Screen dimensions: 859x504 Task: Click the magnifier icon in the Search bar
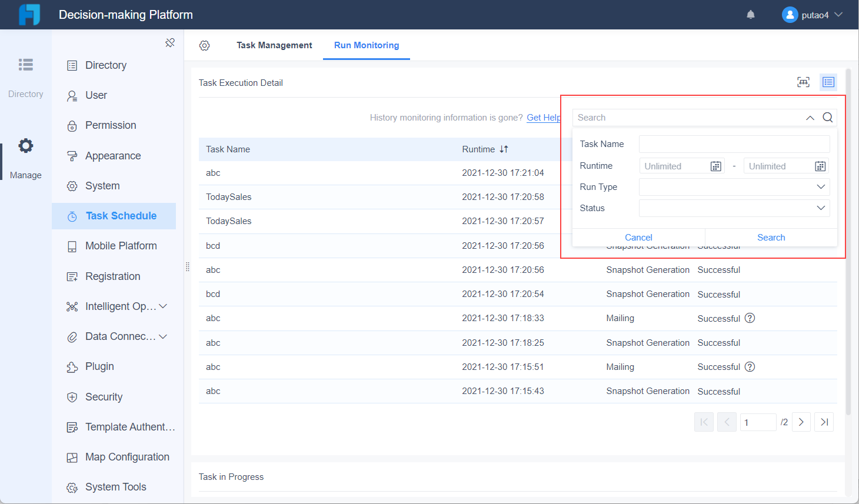tap(828, 117)
